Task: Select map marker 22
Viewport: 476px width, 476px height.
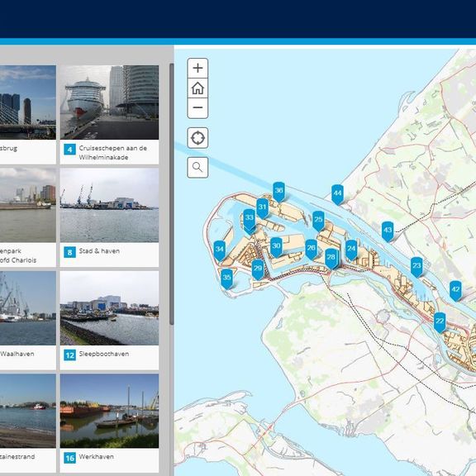Action: tap(440, 322)
